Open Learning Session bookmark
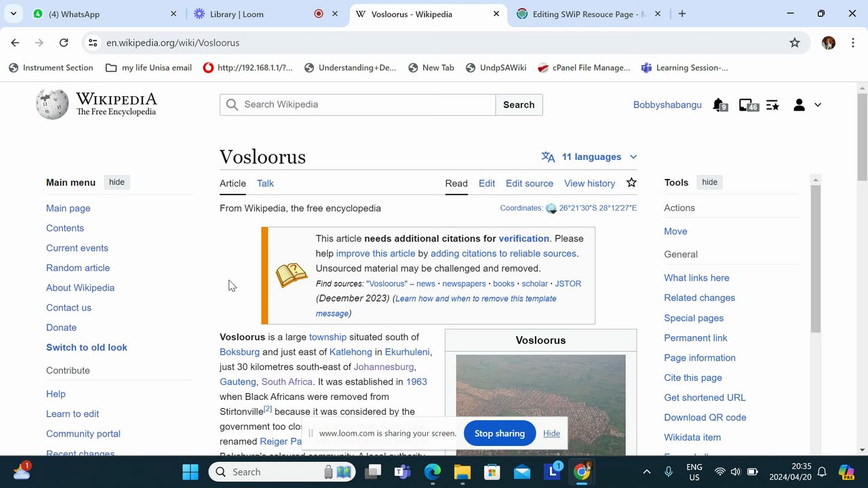Screen dimensions: 868x488 [684, 68]
